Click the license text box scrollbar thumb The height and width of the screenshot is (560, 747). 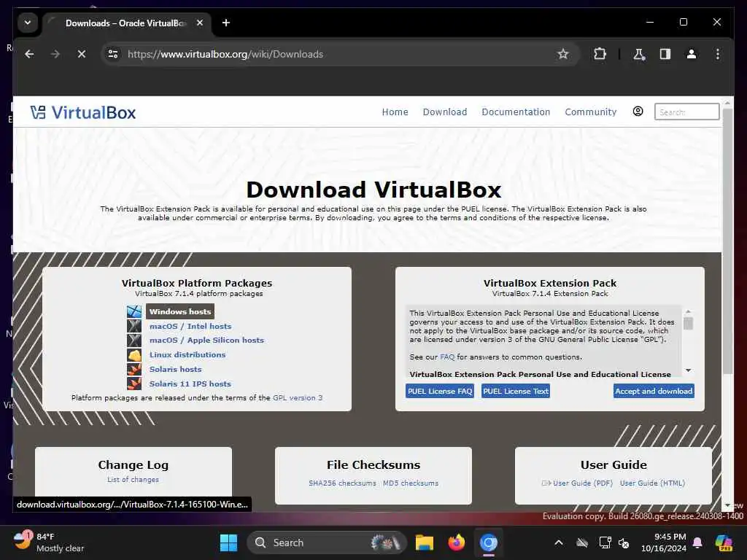click(x=688, y=324)
